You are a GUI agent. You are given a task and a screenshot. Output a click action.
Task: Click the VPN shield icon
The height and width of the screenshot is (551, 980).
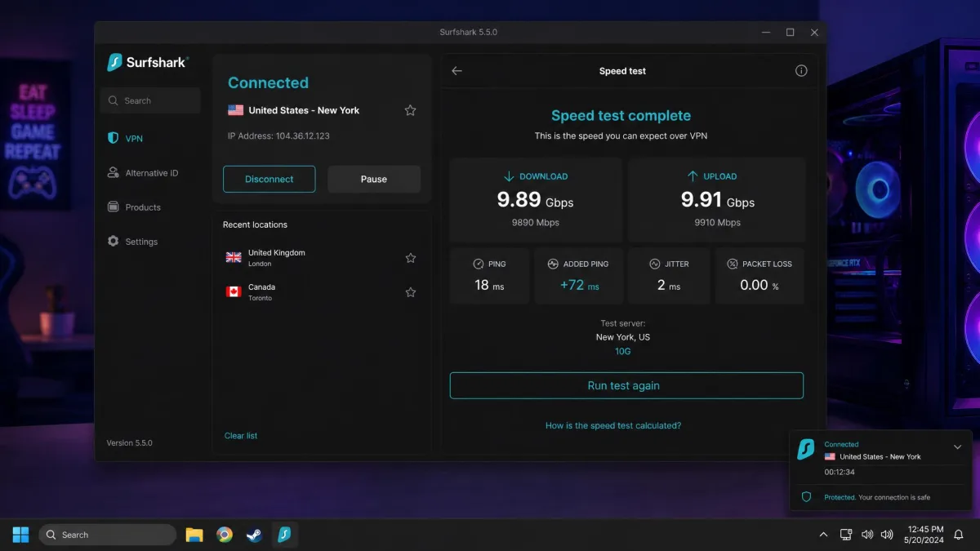point(114,139)
